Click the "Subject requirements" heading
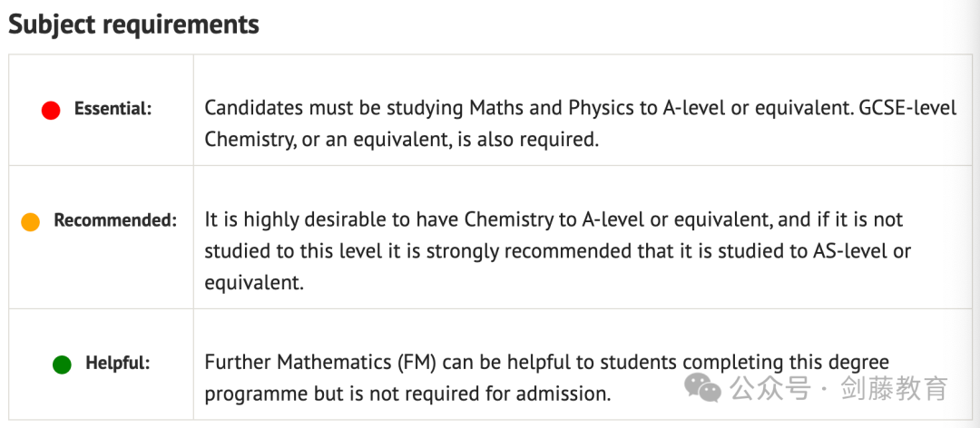This screenshot has width=980, height=428. tap(133, 25)
